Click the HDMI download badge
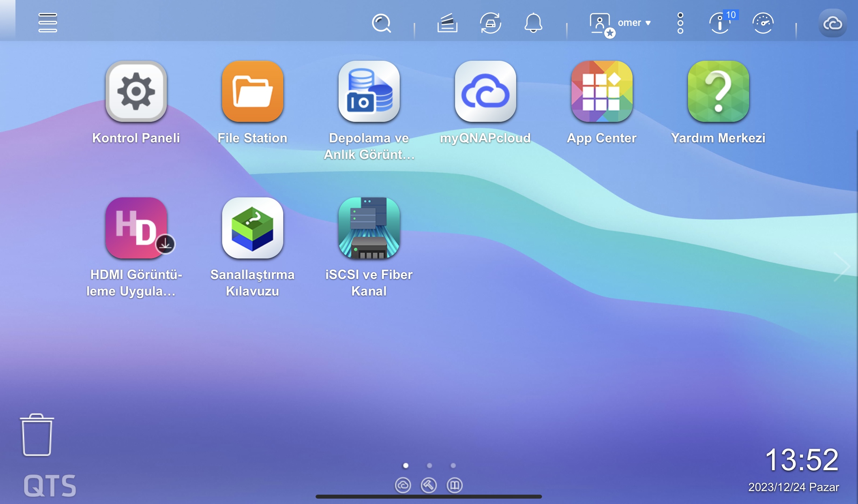The height and width of the screenshot is (504, 858). point(165,244)
